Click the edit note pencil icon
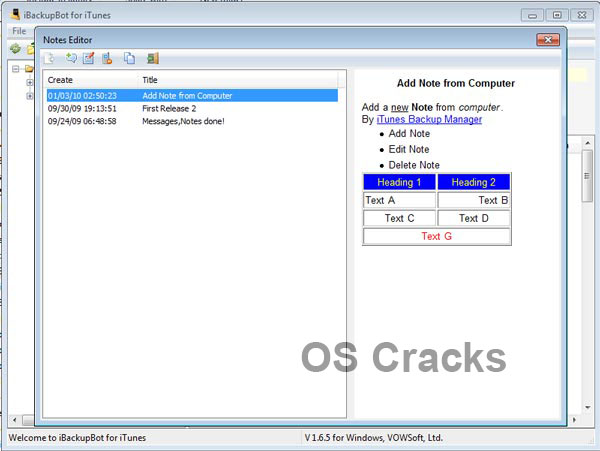Screen dimensions: 600x451 pos(89,58)
